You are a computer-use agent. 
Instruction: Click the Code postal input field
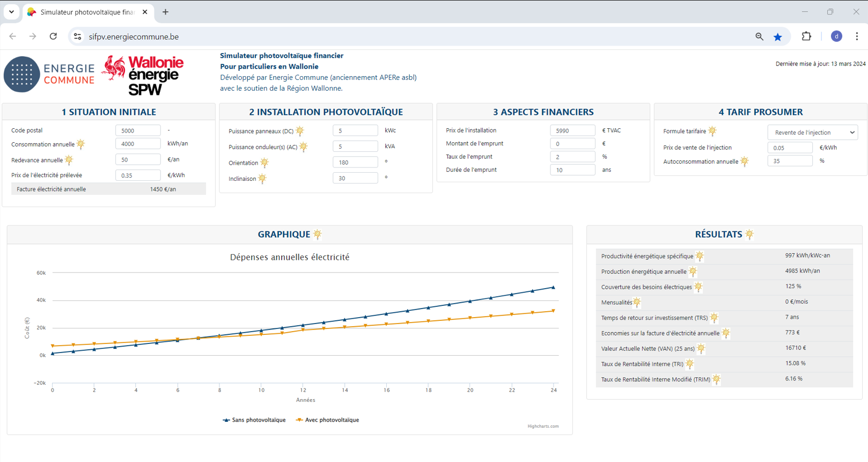[x=138, y=130]
